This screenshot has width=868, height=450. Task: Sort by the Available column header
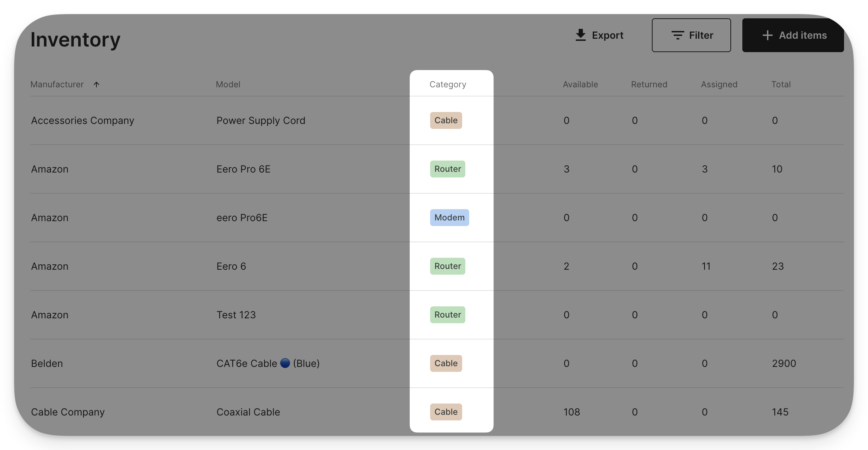(x=580, y=85)
